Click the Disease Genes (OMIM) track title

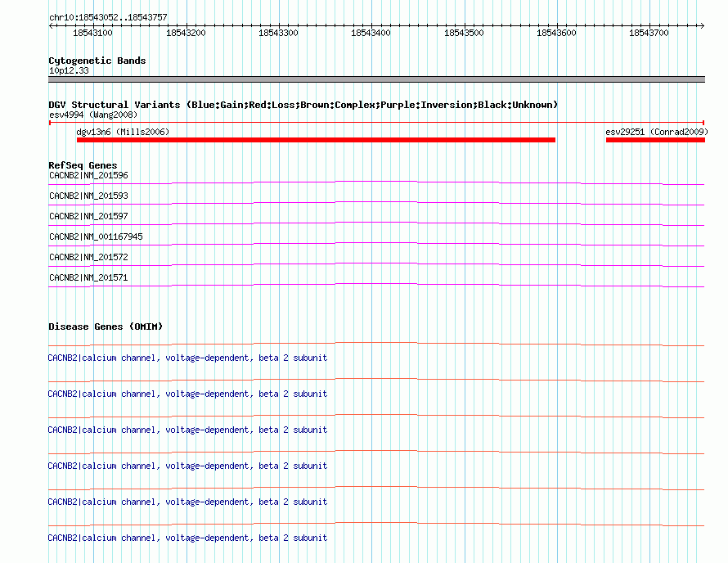106,327
